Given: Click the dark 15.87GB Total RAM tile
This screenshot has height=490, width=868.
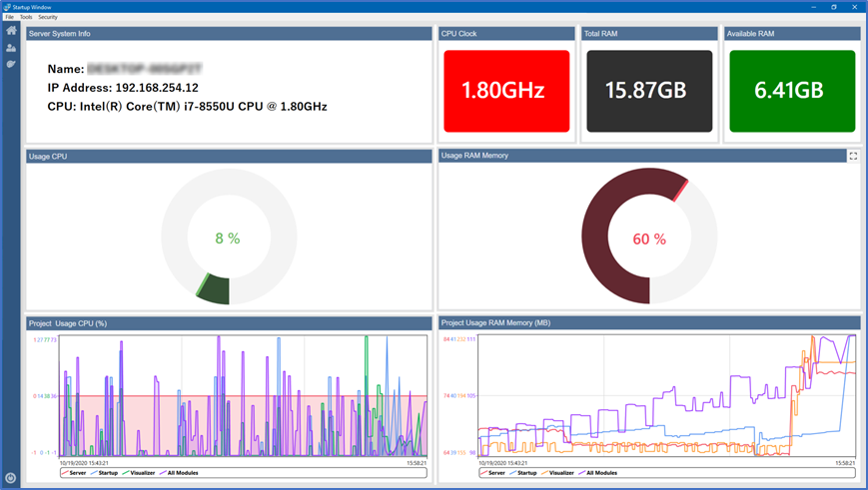Looking at the screenshot, I should point(648,91).
